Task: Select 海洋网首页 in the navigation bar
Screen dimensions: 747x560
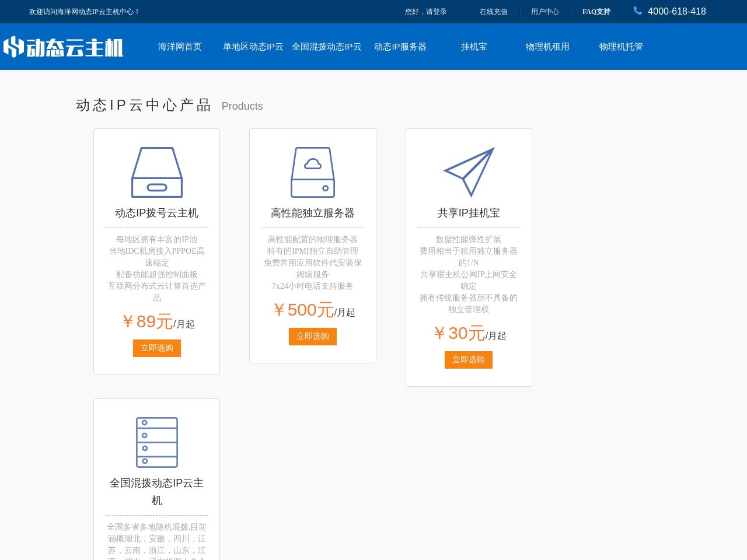Action: pos(179,47)
